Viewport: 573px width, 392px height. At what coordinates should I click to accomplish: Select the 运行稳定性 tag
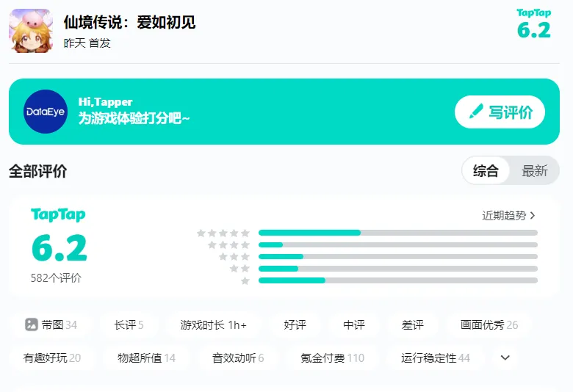(x=435, y=358)
